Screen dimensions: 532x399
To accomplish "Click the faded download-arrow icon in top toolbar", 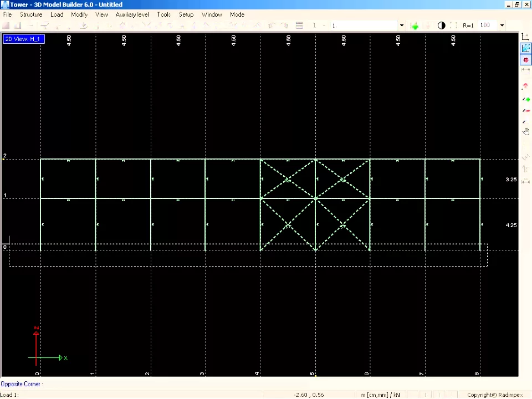I will click(x=84, y=25).
